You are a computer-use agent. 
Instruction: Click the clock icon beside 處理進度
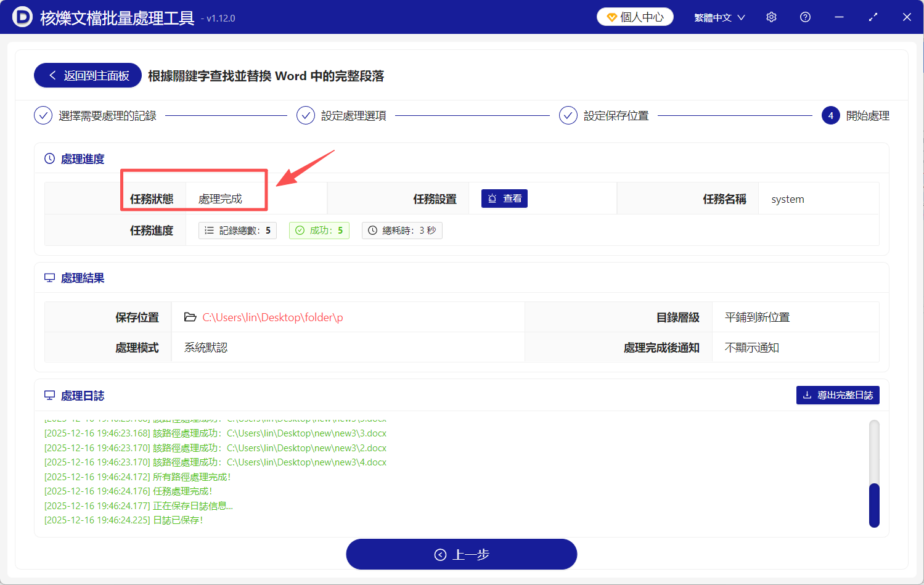coord(49,158)
